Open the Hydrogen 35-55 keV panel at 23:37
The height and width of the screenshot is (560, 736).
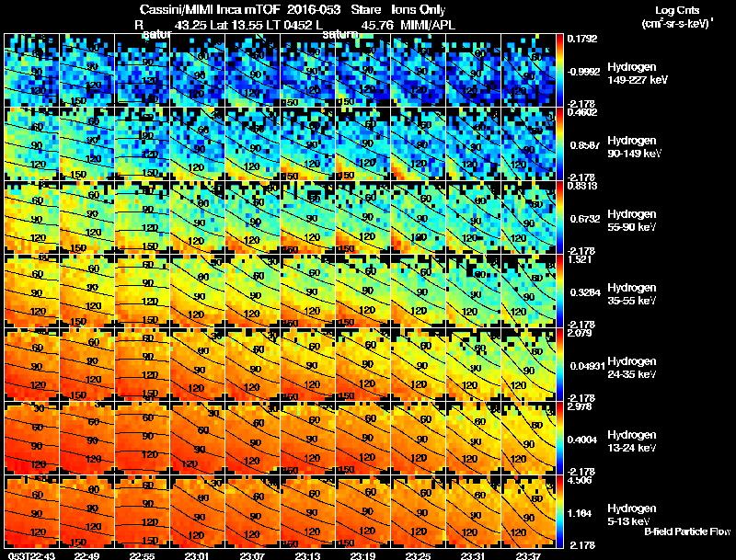click(528, 291)
